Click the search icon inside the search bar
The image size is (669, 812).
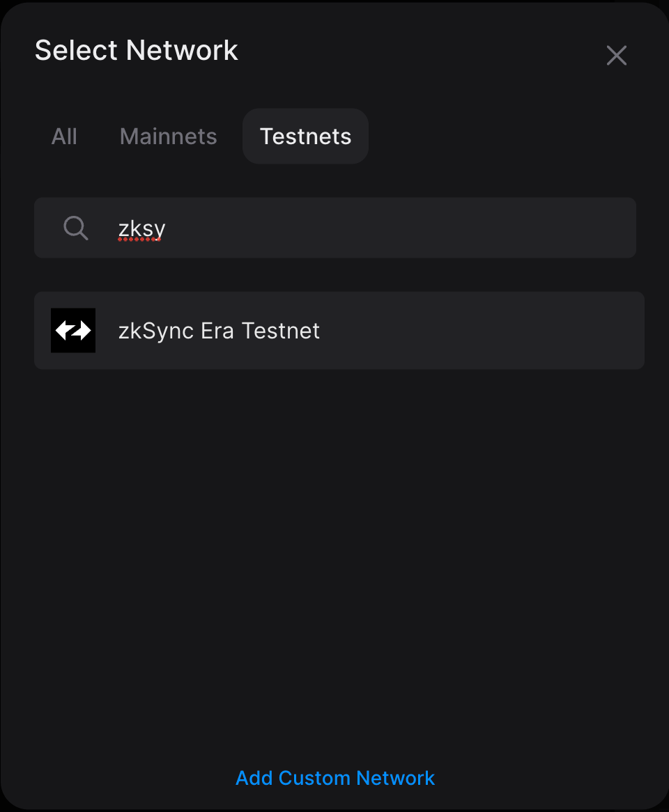[76, 228]
